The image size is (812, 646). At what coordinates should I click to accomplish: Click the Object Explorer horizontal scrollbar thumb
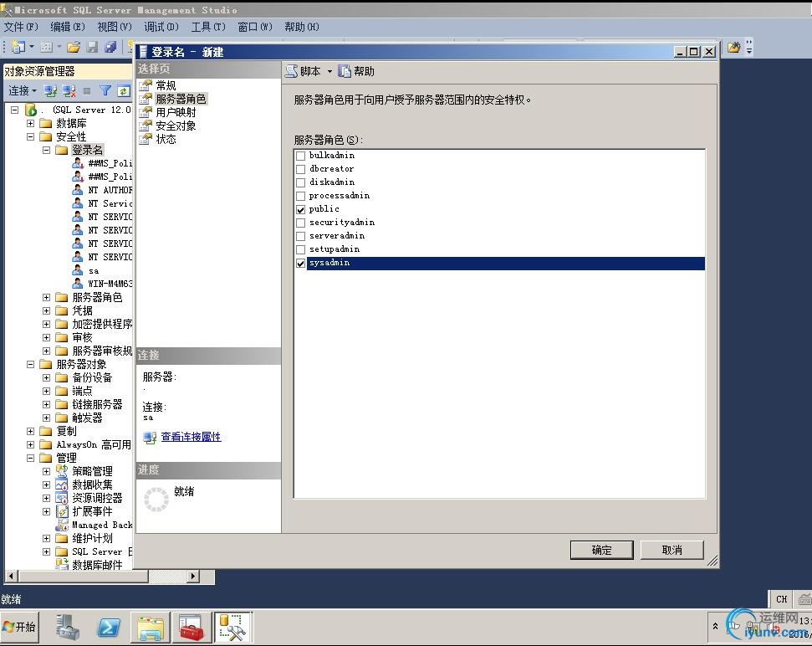coord(84,576)
